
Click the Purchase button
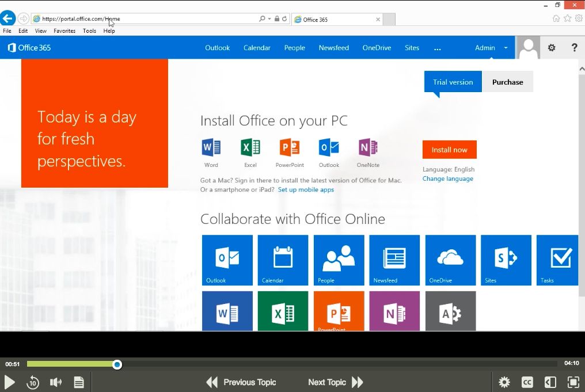(507, 82)
